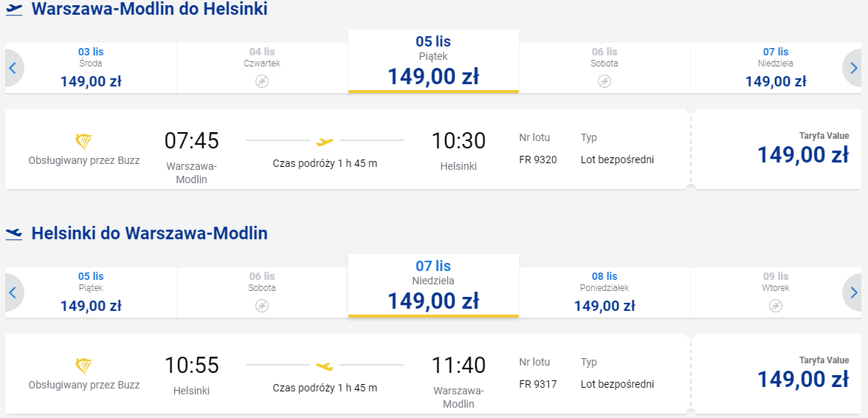Click the 10:55 Helsinki return flight card
The width and height of the screenshot is (868, 418).
pos(348,373)
